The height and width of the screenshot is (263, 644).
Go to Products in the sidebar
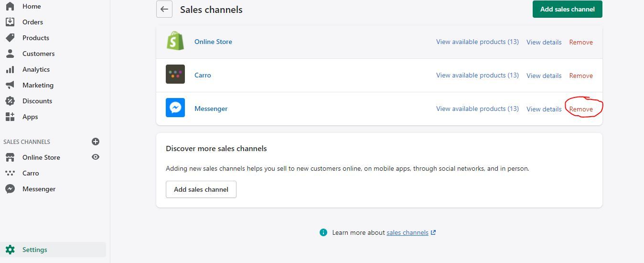click(x=35, y=38)
